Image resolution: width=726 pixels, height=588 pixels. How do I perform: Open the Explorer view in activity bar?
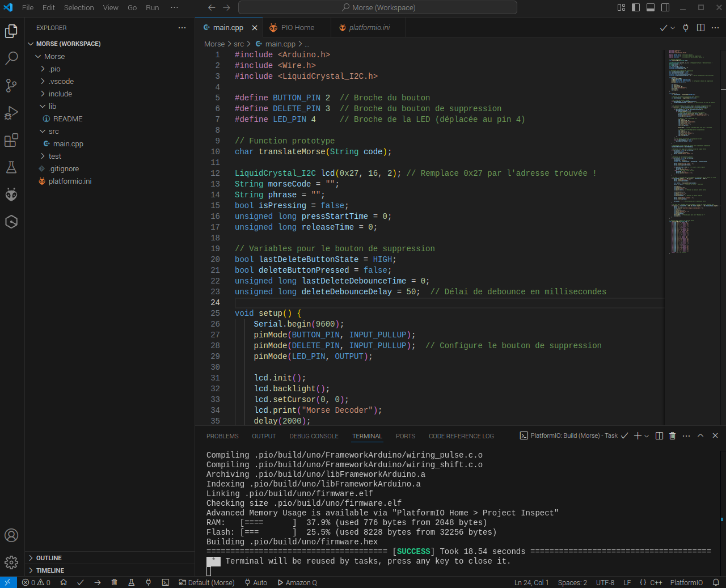[x=11, y=31]
